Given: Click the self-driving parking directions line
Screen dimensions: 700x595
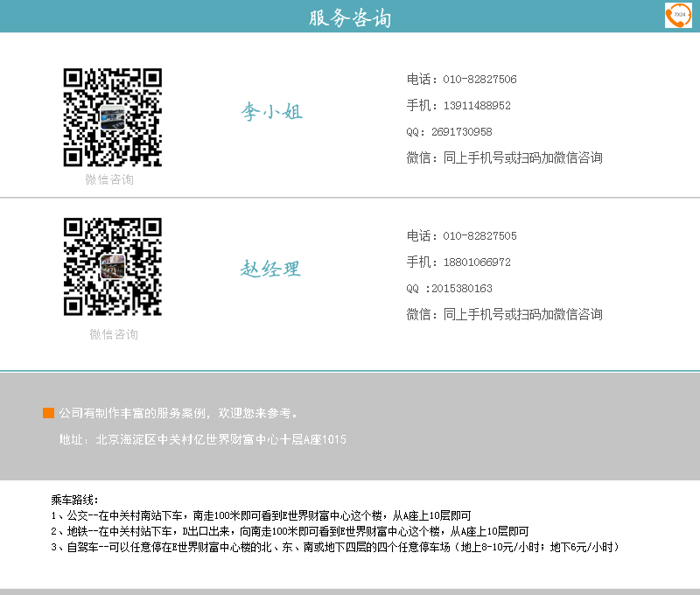Looking at the screenshot, I should pyautogui.click(x=335, y=547).
